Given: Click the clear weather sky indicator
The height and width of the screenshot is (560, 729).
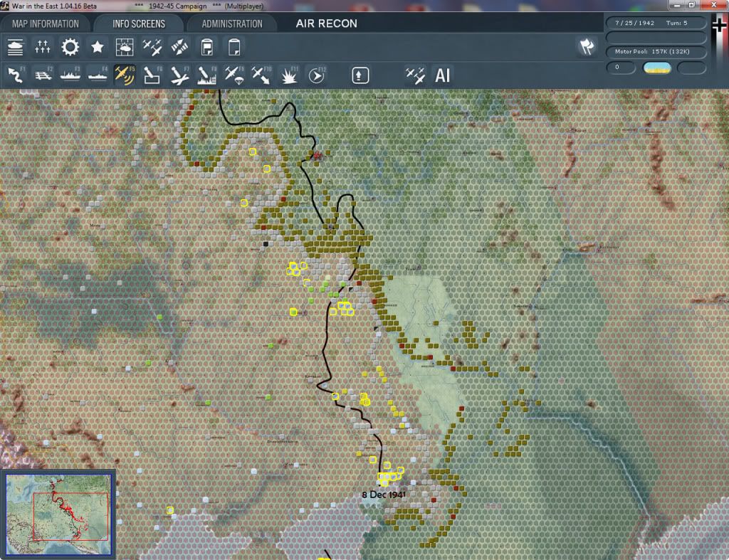Looking at the screenshot, I should pyautogui.click(x=656, y=68).
